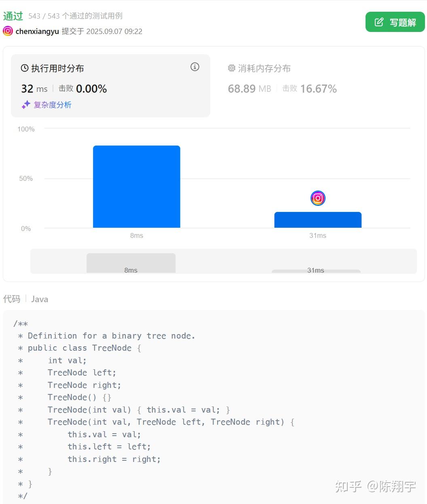Click the 击败 16.67% value
The height and width of the screenshot is (504, 427).
[x=309, y=89]
